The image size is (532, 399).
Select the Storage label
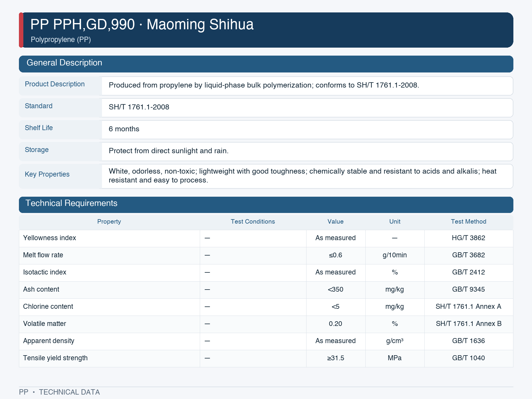coord(37,150)
